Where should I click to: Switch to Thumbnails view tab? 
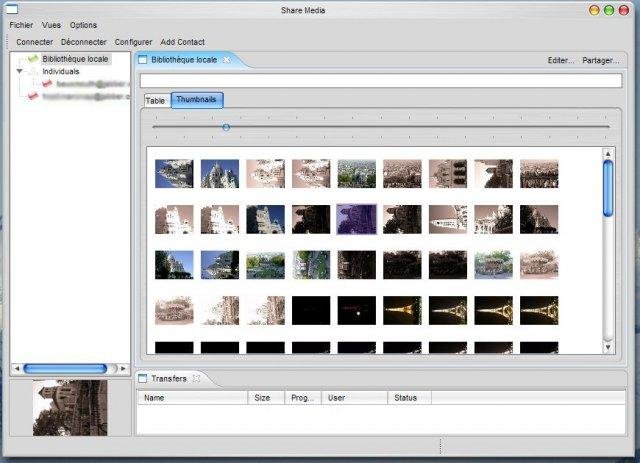coord(197,100)
